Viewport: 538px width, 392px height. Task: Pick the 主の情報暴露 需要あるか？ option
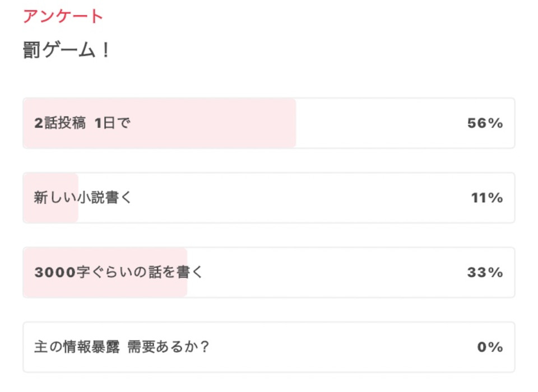point(121,347)
